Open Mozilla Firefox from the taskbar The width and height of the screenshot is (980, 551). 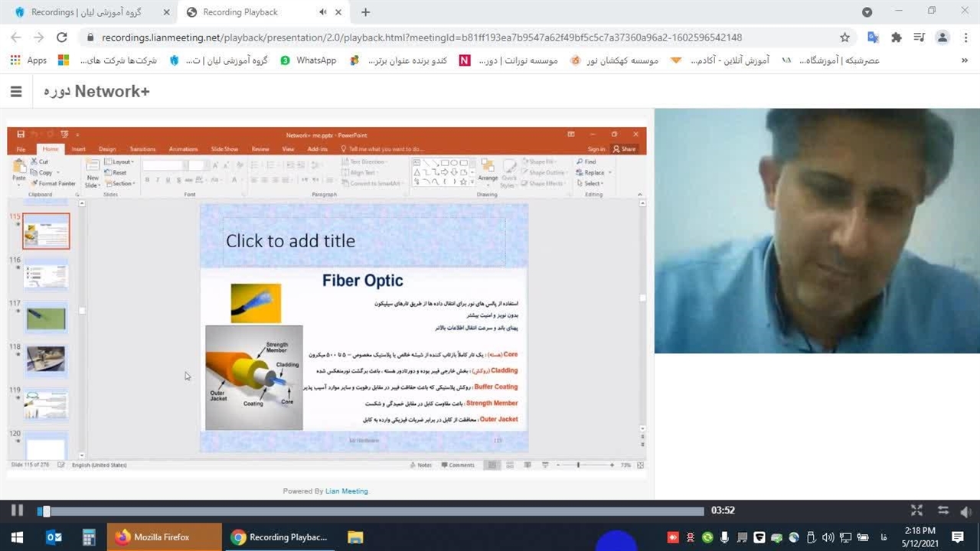(x=153, y=537)
